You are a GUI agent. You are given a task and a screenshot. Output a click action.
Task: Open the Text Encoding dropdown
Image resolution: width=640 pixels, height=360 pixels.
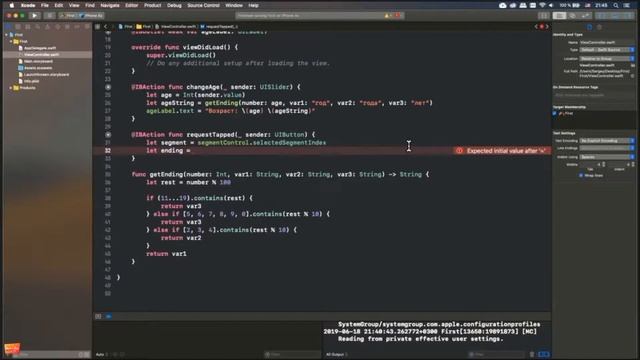(607, 140)
